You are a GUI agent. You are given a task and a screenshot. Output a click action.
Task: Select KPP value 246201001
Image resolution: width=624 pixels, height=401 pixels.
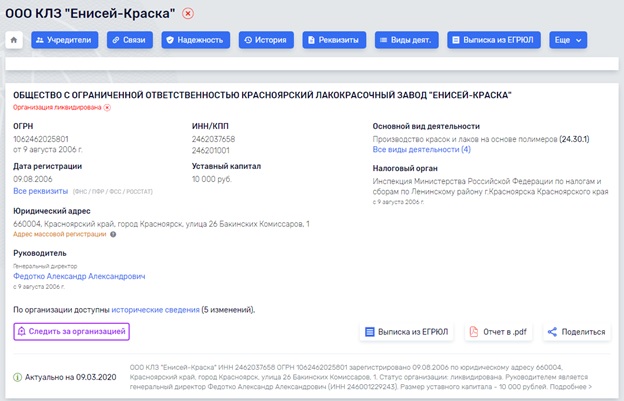(211, 150)
